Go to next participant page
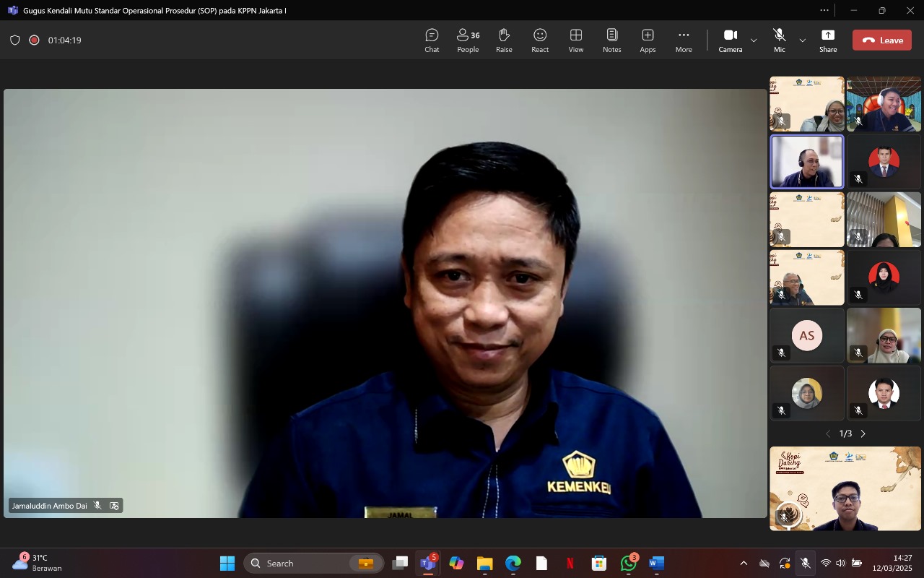 tap(863, 433)
